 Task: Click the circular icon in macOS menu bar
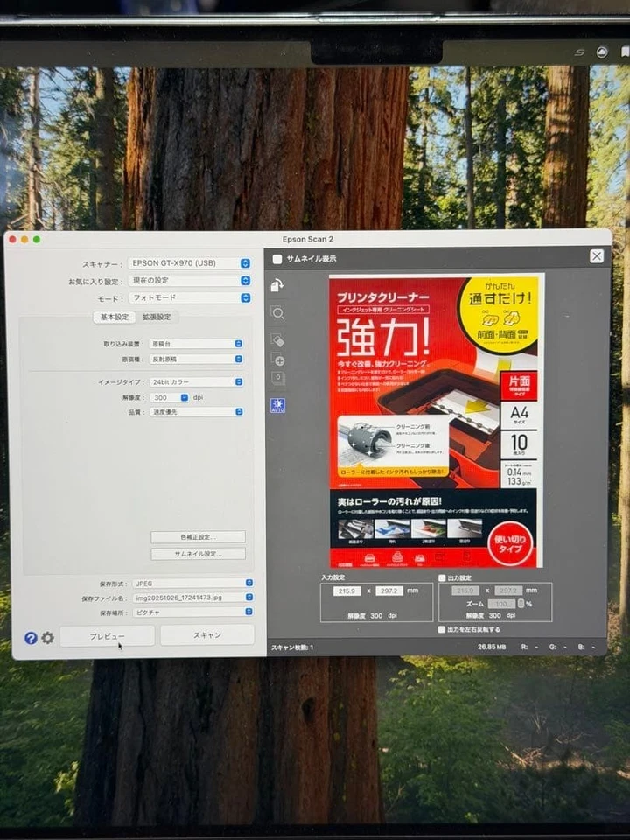click(602, 52)
